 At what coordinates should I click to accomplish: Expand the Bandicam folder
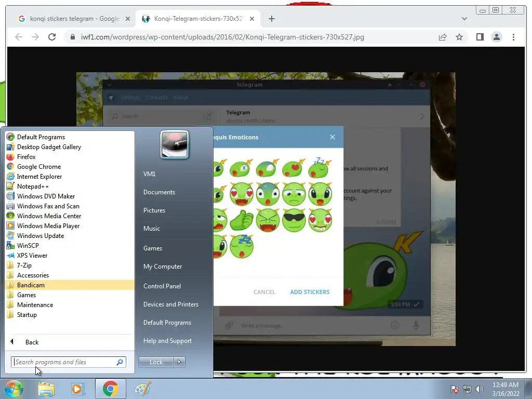(31, 285)
